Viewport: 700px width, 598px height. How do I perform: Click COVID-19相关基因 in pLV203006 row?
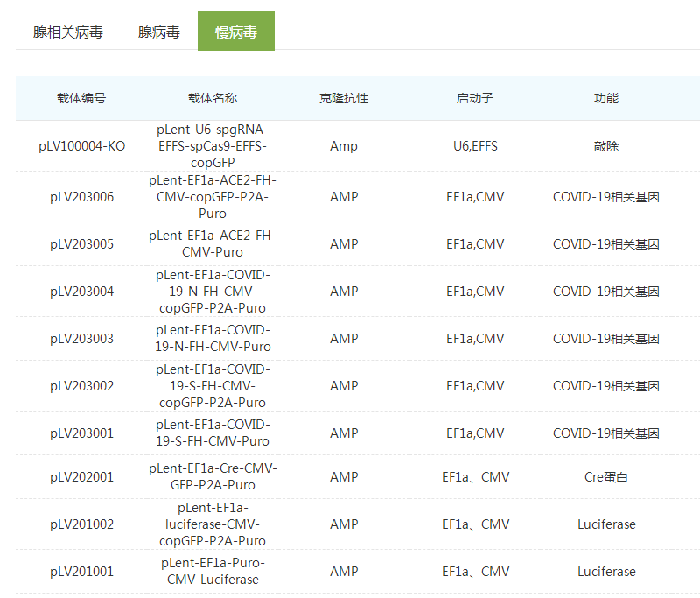(x=606, y=197)
